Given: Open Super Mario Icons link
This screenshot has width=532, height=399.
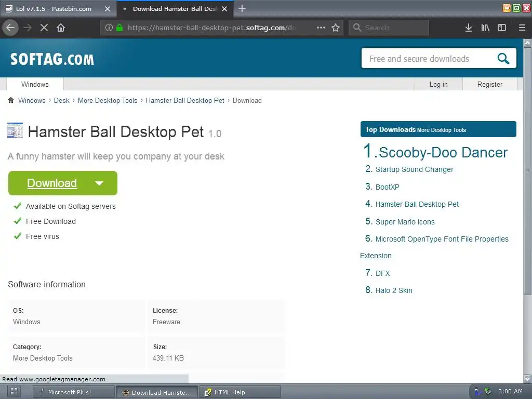Looking at the screenshot, I should click(405, 222).
